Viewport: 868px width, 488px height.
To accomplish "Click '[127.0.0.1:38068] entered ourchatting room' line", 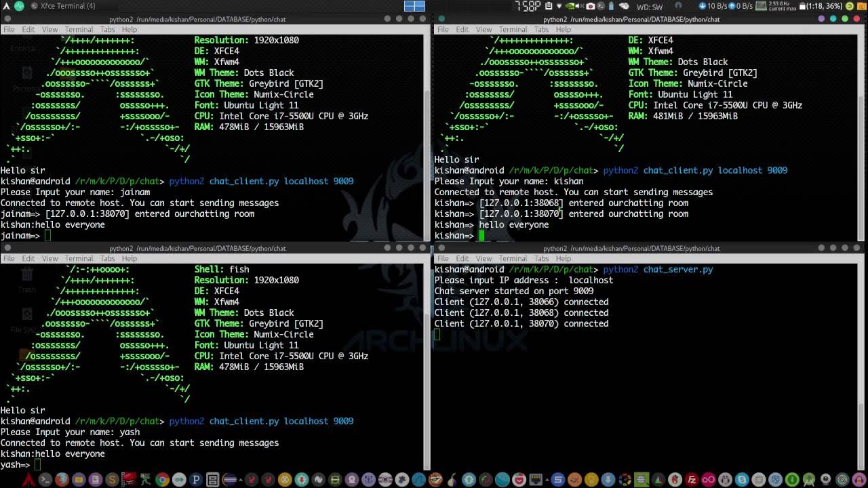I will (584, 203).
